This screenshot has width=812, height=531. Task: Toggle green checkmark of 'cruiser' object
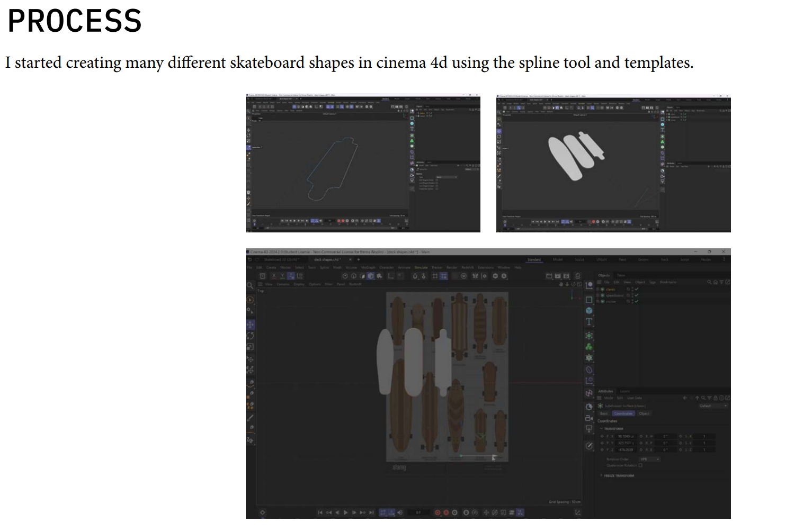(636, 301)
